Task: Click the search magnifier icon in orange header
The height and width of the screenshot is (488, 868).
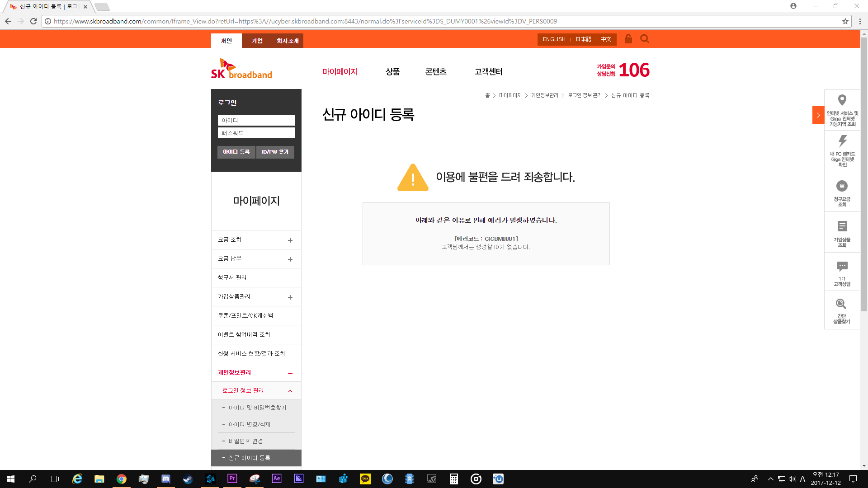Action: click(645, 39)
